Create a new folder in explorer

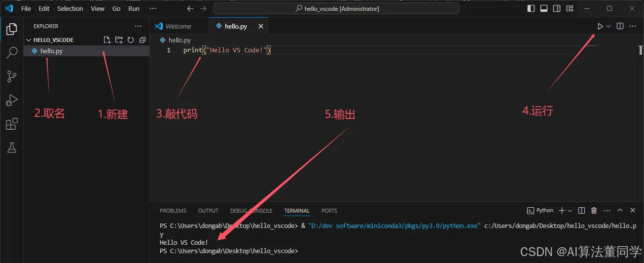(x=119, y=40)
